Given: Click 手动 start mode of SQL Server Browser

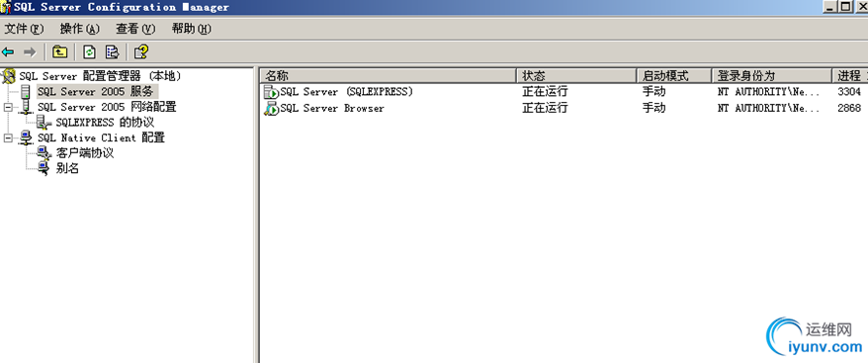Looking at the screenshot, I should tap(653, 108).
